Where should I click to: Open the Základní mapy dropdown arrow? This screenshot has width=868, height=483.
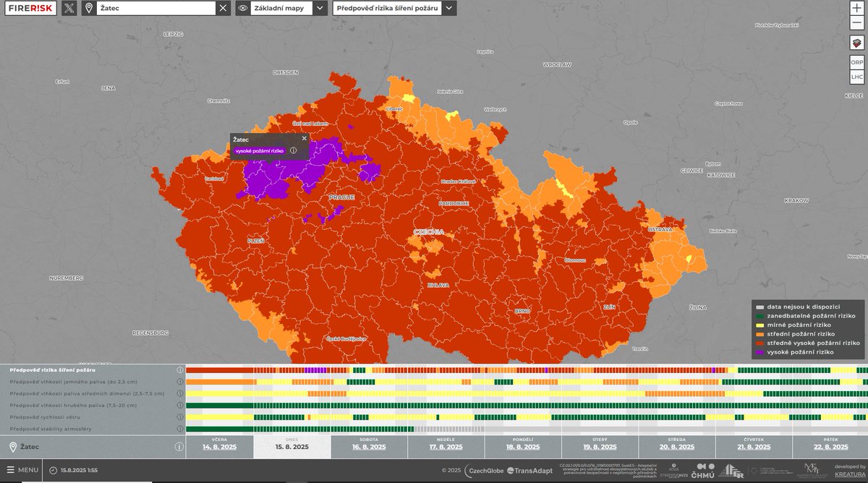pyautogui.click(x=320, y=8)
